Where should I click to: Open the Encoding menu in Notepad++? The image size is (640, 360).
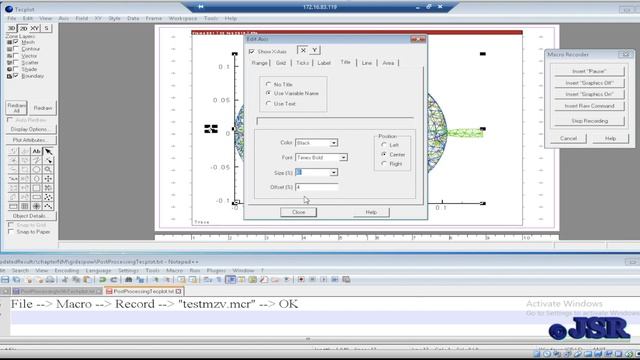(x=67, y=271)
